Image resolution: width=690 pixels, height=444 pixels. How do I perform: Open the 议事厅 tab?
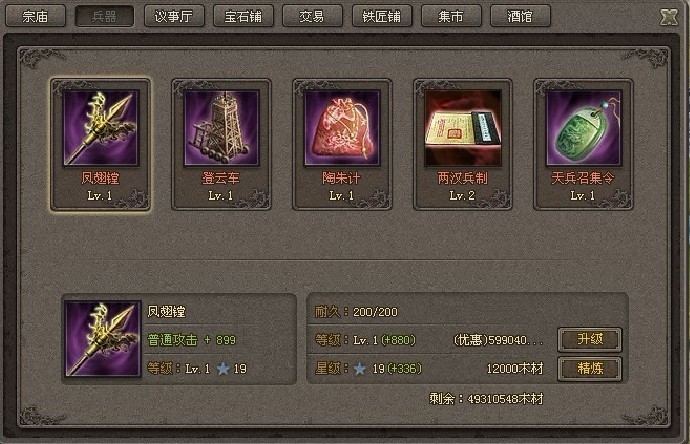174,16
